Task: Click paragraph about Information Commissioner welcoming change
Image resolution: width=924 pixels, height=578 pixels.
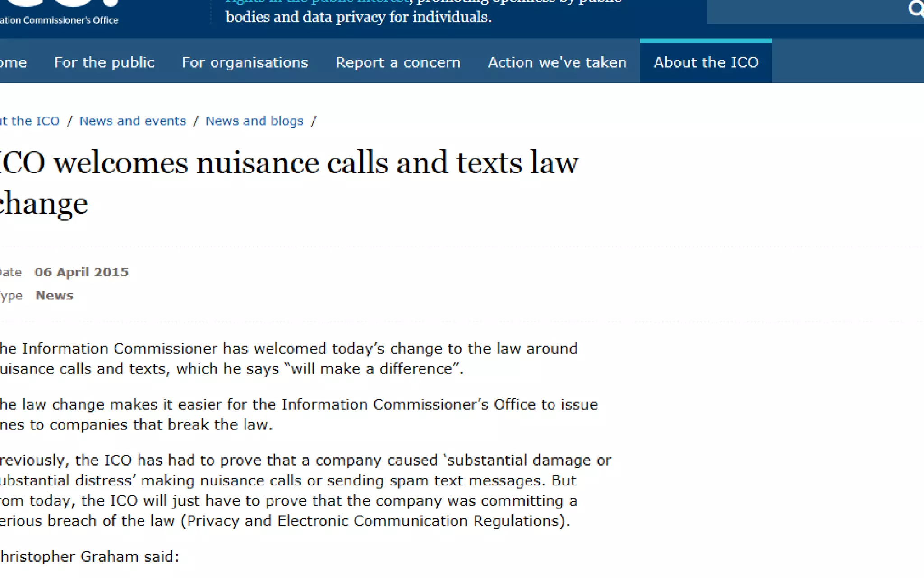Action: click(x=289, y=359)
